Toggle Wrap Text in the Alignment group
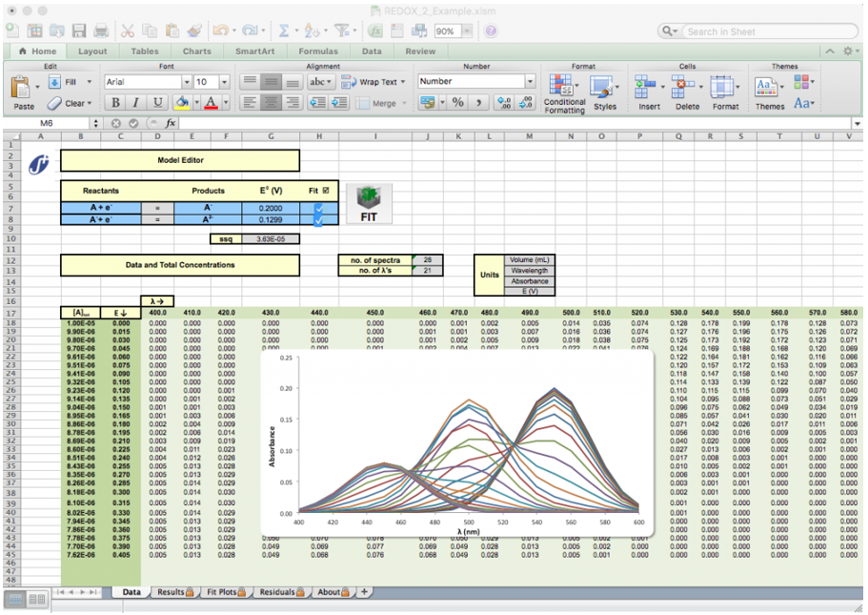The height and width of the screenshot is (615, 868). [373, 82]
